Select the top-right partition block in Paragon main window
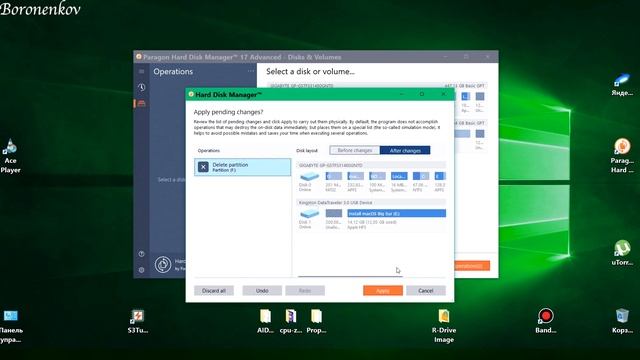Image resolution: width=640 pixels, height=360 pixels. pyautogui.click(x=480, y=96)
